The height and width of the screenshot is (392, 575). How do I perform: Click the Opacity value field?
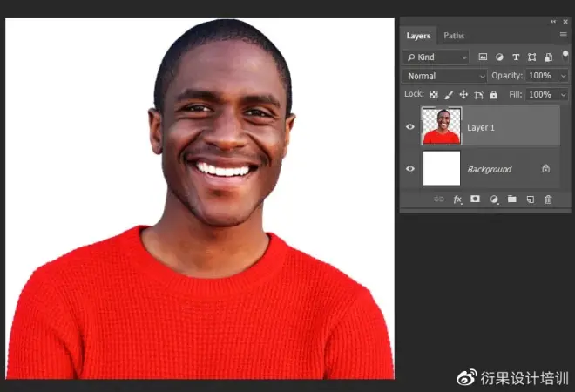pos(542,76)
